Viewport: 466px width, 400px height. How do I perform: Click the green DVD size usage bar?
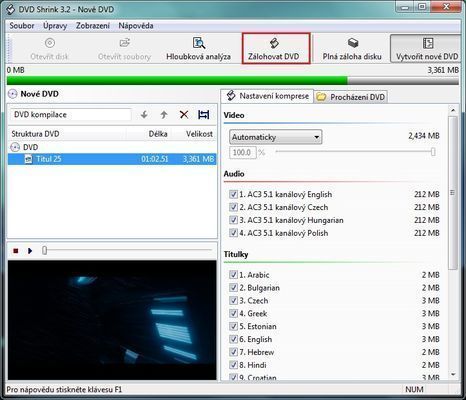point(177,80)
